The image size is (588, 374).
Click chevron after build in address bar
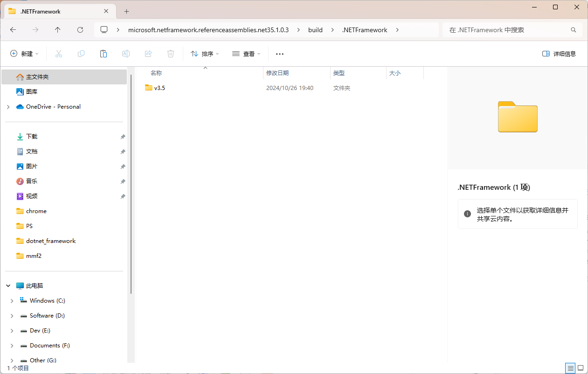click(x=332, y=30)
